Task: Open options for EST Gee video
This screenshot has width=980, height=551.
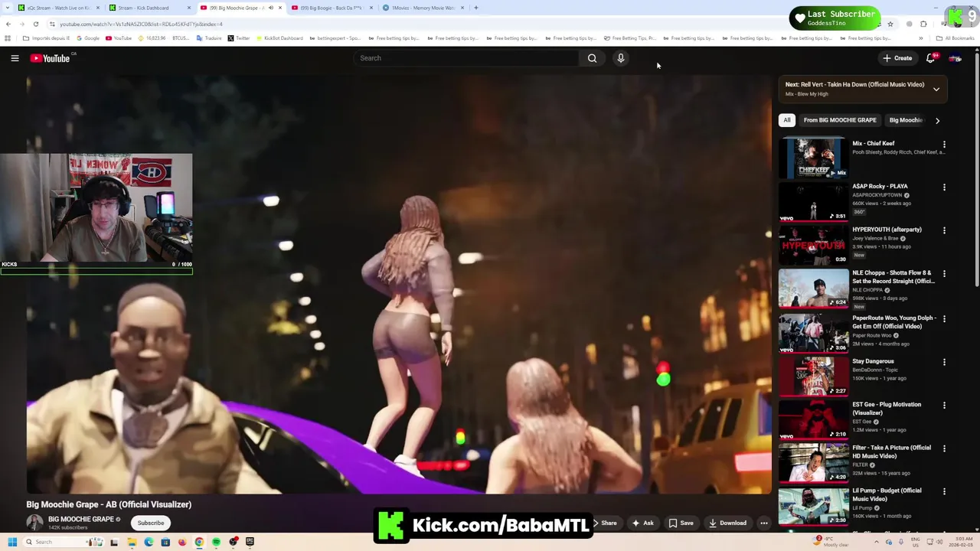Action: tap(944, 405)
